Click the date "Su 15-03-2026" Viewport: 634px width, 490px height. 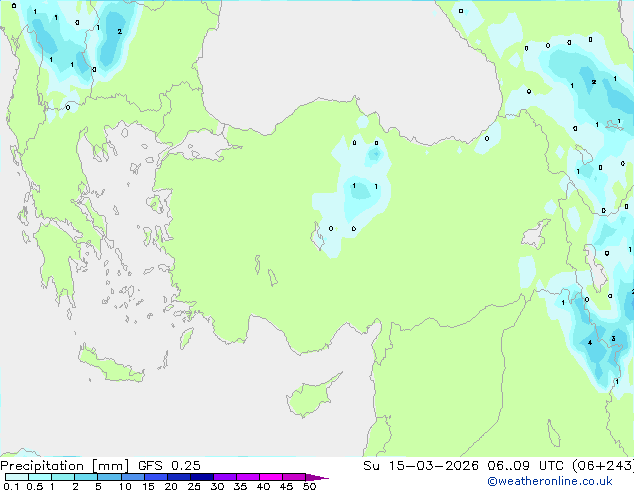point(421,466)
